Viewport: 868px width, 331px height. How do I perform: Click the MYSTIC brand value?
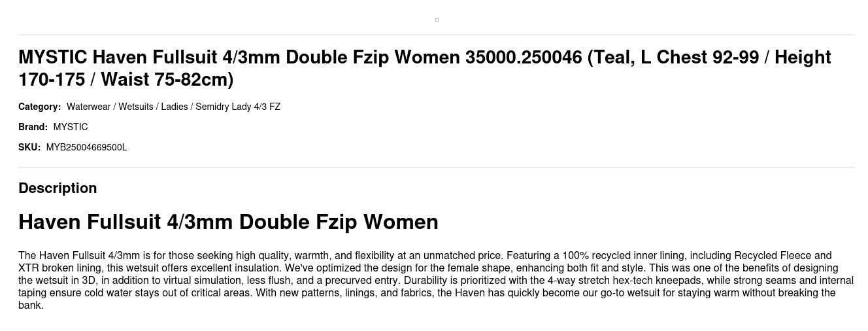(71, 127)
